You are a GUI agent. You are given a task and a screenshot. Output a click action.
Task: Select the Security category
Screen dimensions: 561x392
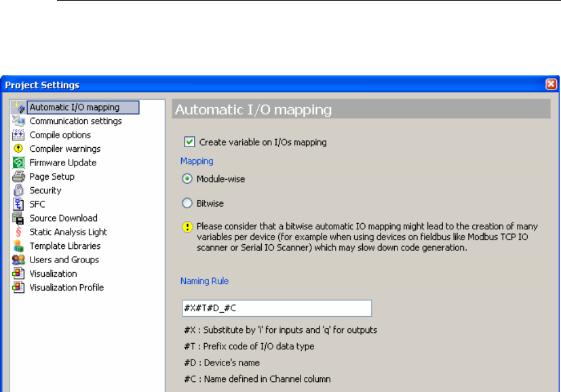[45, 191]
